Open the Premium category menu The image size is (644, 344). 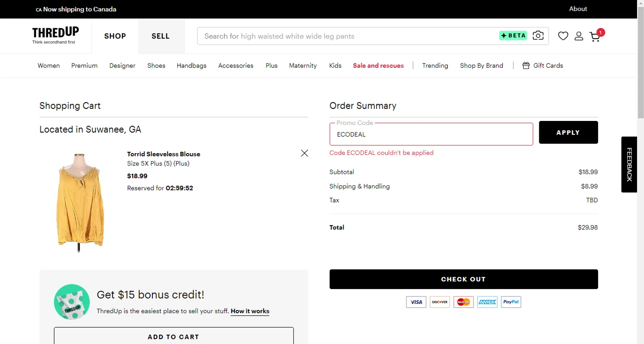[85, 66]
